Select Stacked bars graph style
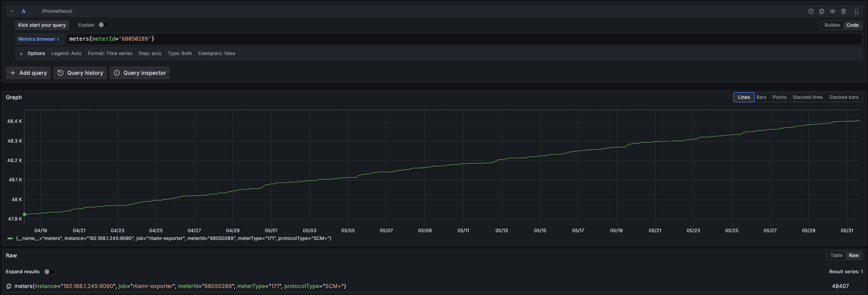868x295 pixels. [x=844, y=97]
